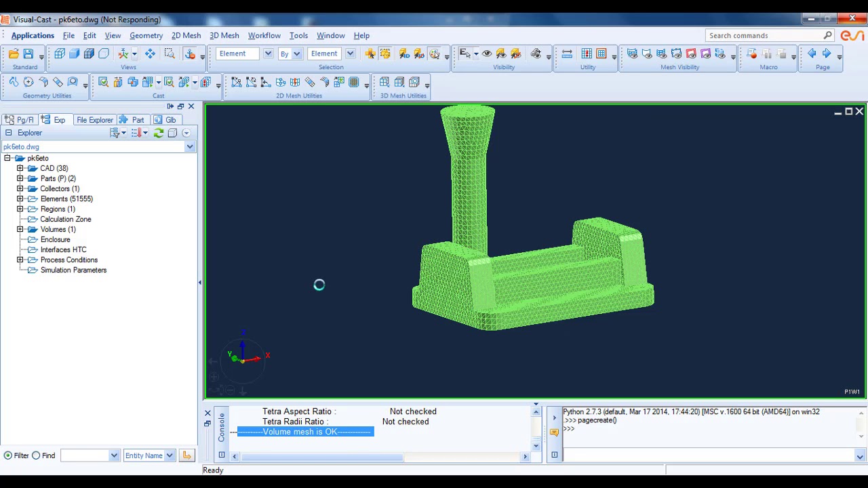Viewport: 868px width, 488px height.
Task: Click the eye icon in Visibility toolbar
Action: (487, 54)
